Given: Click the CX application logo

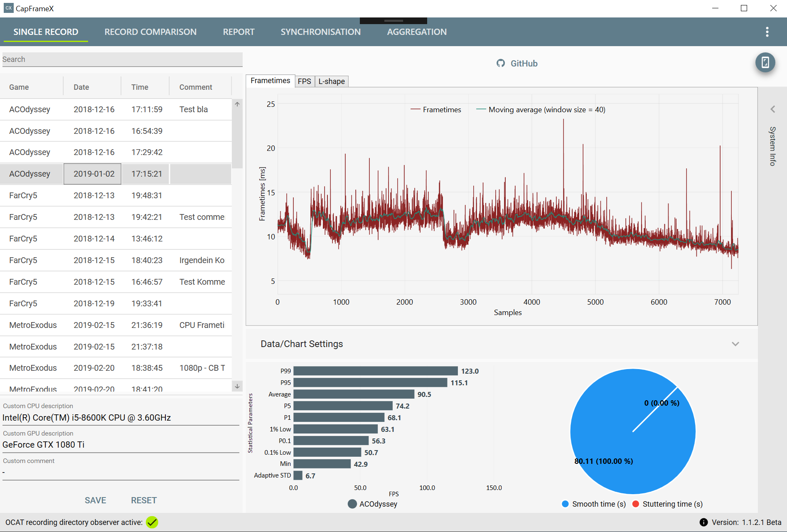Looking at the screenshot, I should [8, 8].
